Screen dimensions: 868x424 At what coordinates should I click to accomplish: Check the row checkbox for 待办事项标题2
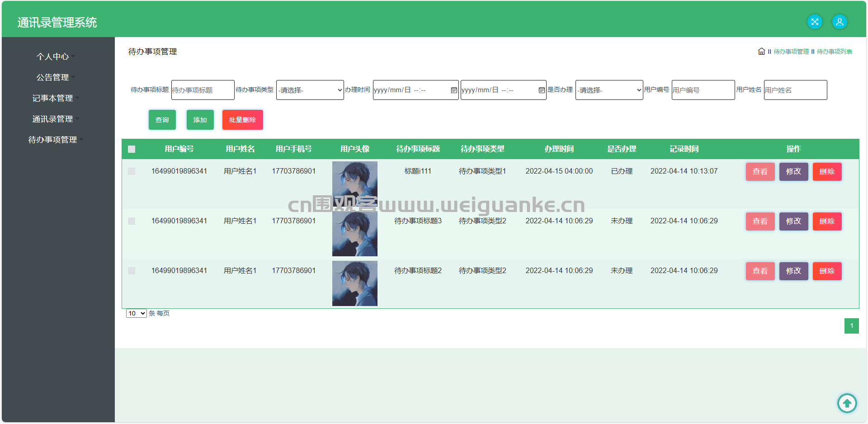point(132,271)
